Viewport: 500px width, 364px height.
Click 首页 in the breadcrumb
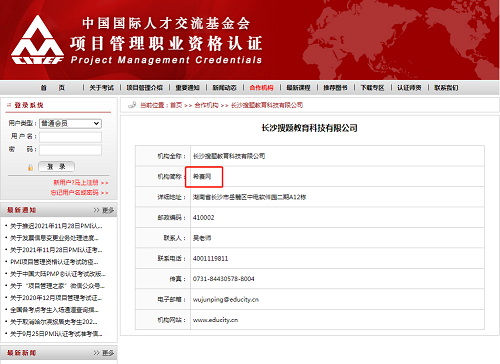click(176, 105)
